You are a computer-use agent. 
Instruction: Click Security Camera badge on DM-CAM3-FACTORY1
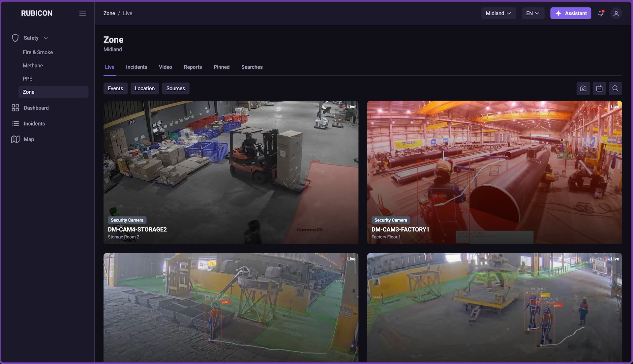coord(391,220)
